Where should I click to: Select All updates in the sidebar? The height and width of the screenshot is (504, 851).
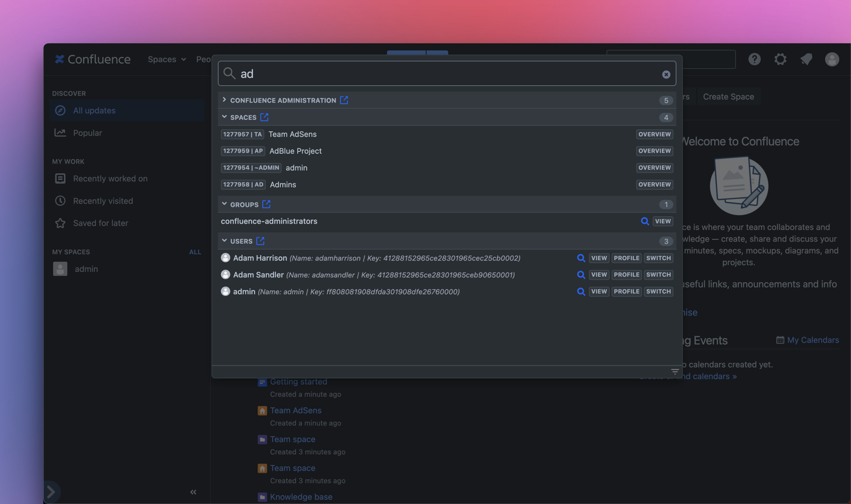tap(94, 110)
